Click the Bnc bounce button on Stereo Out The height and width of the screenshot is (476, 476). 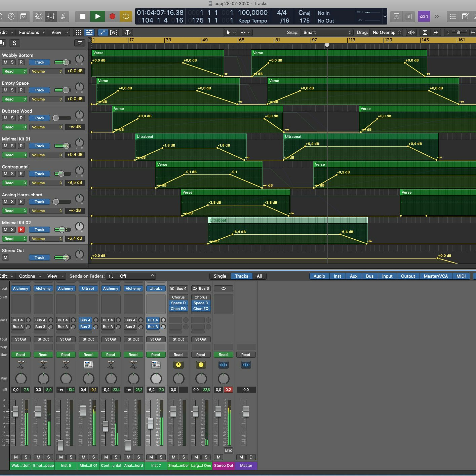pyautogui.click(x=228, y=450)
